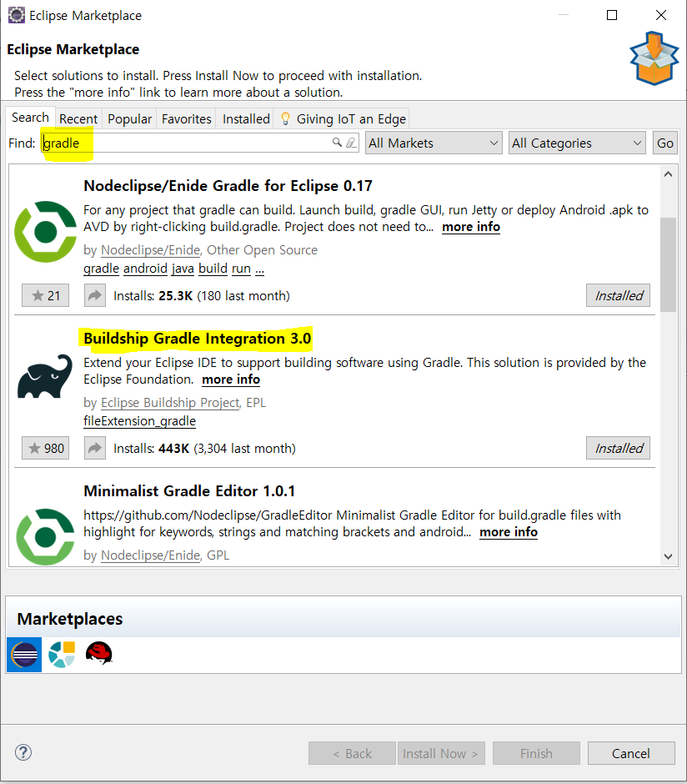Select the Red Hat marketplace icon

pos(99,654)
